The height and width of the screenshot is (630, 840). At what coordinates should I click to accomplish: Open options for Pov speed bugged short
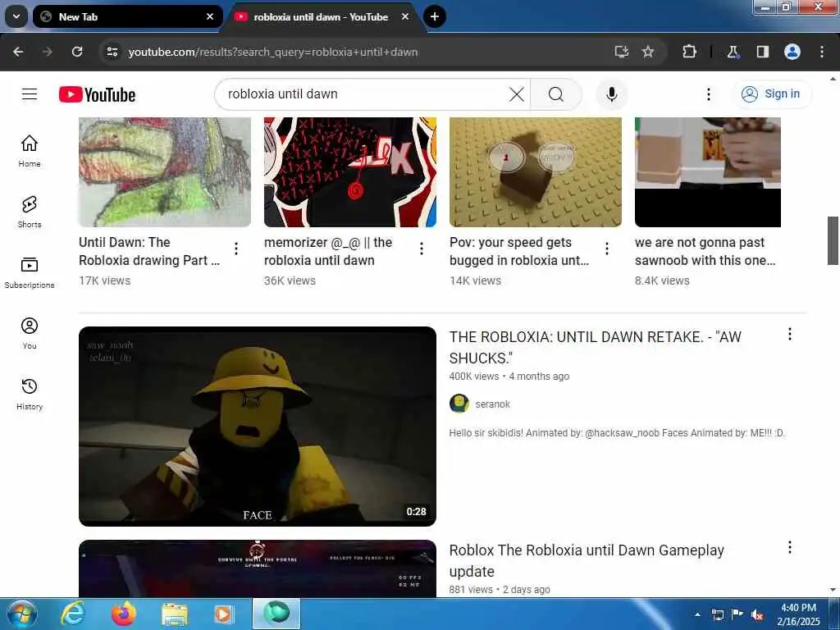pyautogui.click(x=607, y=249)
